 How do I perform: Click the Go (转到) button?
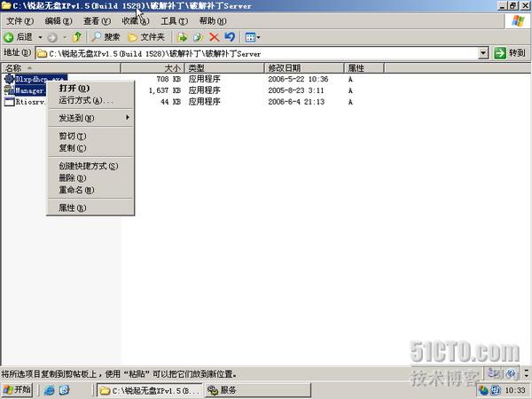[510, 53]
